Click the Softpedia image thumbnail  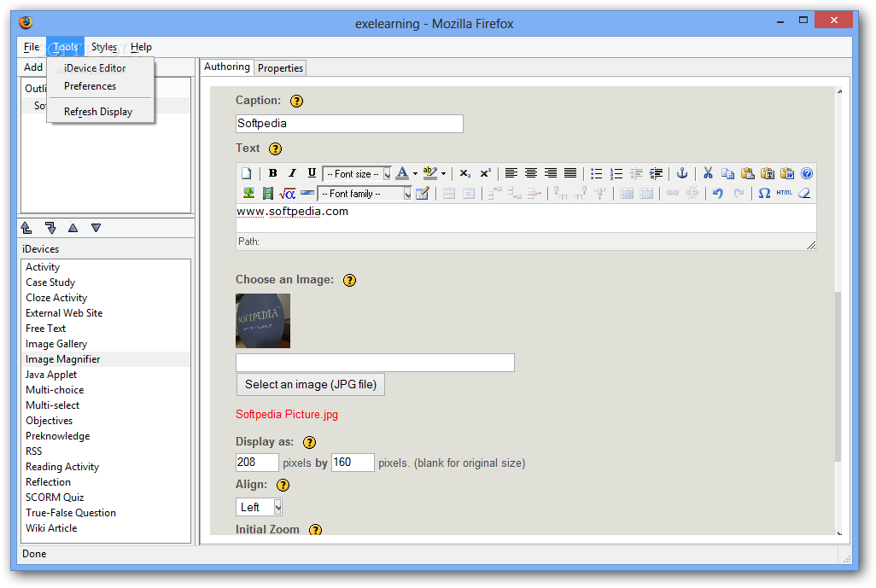click(263, 321)
